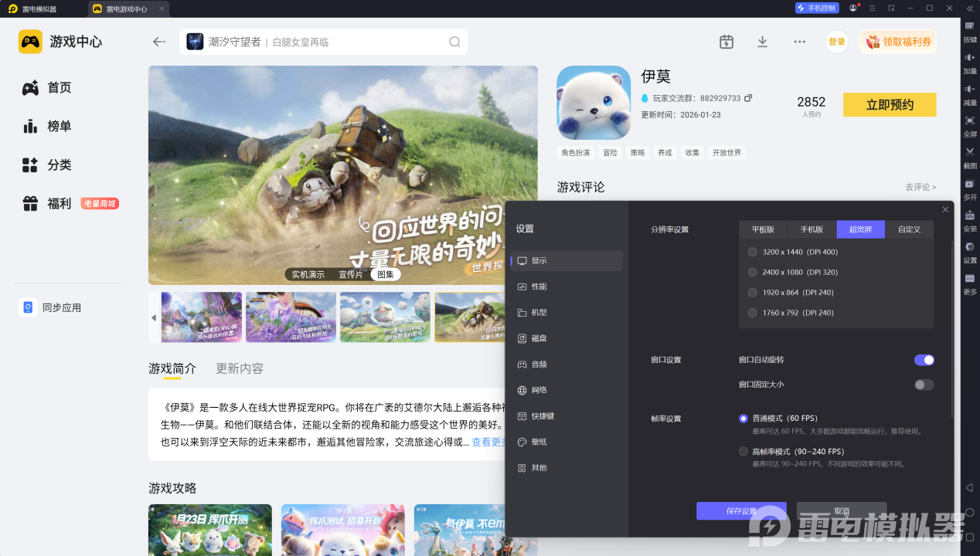Open the calendar check-in icon
980x556 pixels.
[x=726, y=42]
